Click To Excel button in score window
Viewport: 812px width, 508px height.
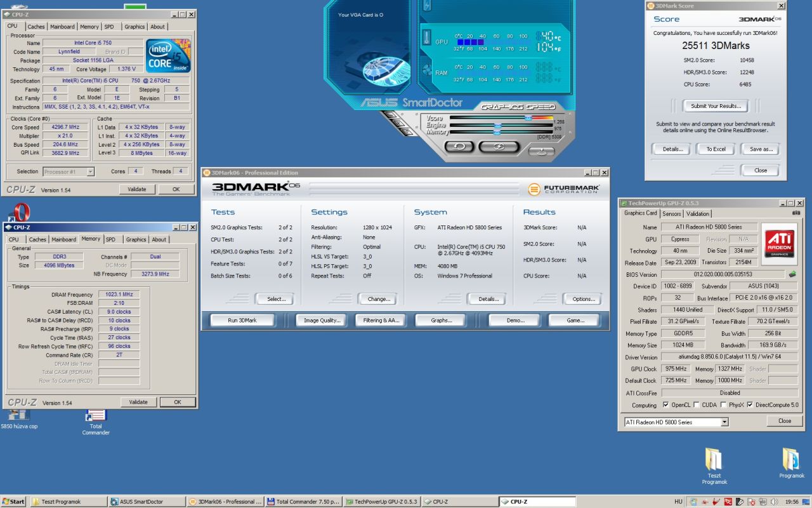716,149
